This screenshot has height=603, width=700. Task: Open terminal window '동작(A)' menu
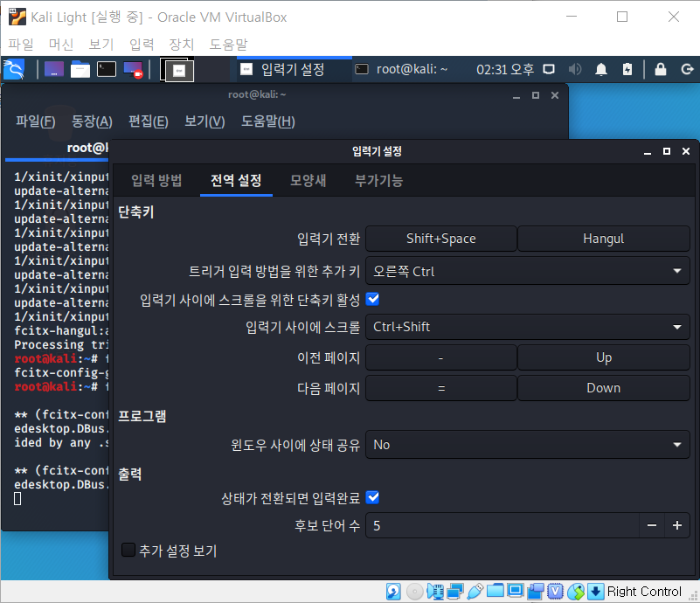click(x=92, y=121)
